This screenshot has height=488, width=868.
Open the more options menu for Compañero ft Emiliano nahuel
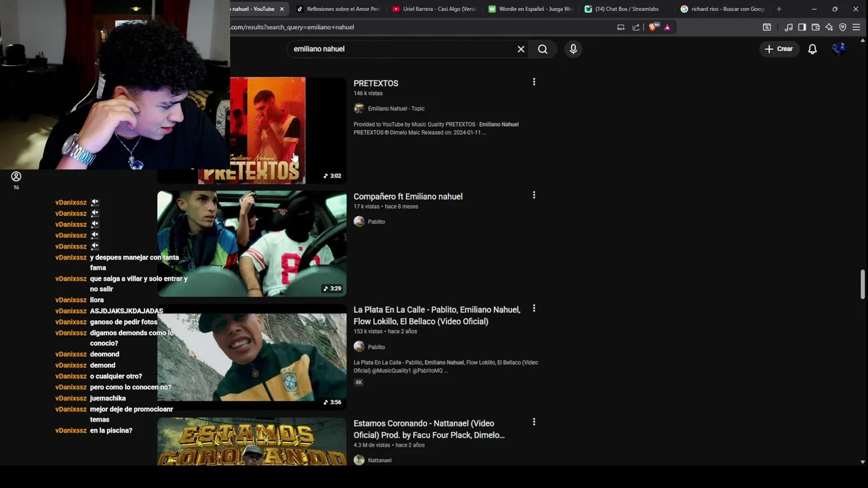pyautogui.click(x=534, y=195)
